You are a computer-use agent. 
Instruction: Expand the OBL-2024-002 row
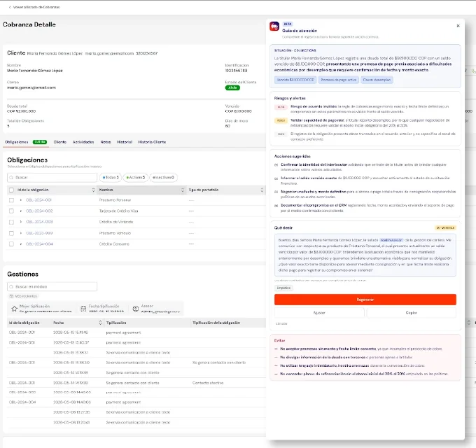(20, 211)
